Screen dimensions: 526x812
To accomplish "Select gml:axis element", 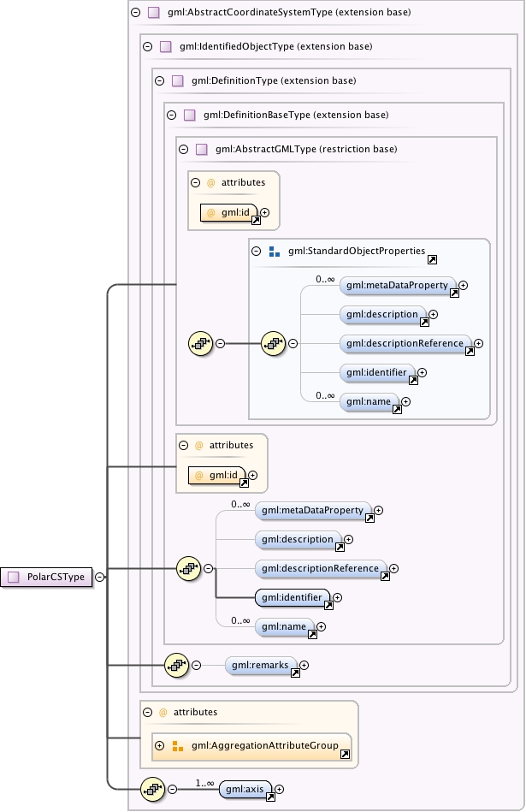I will coord(245,789).
